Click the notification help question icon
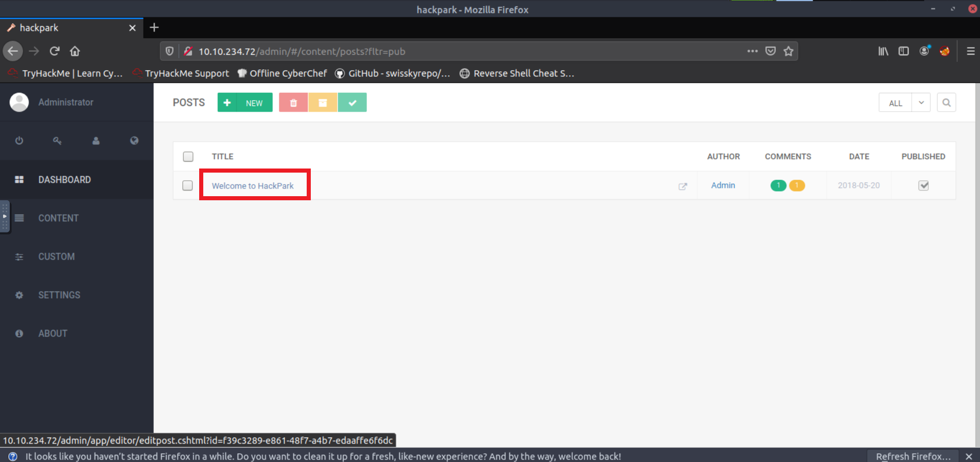 coord(13,456)
